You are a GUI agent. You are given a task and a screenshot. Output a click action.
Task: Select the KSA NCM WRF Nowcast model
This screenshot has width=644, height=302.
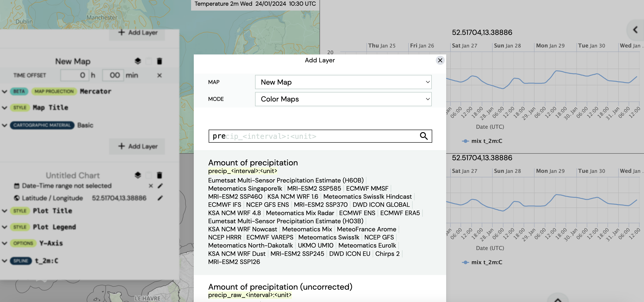tap(242, 229)
